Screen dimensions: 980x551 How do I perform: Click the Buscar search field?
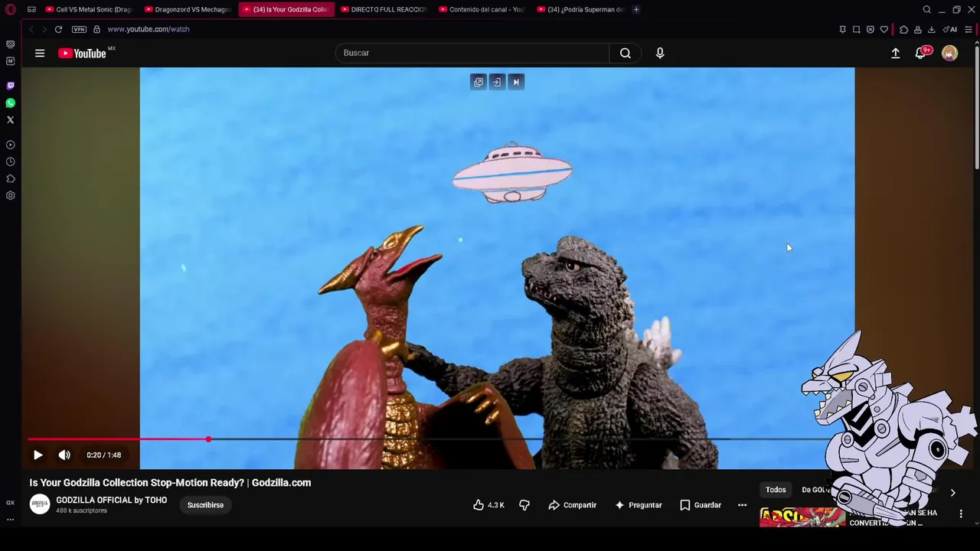(x=472, y=53)
